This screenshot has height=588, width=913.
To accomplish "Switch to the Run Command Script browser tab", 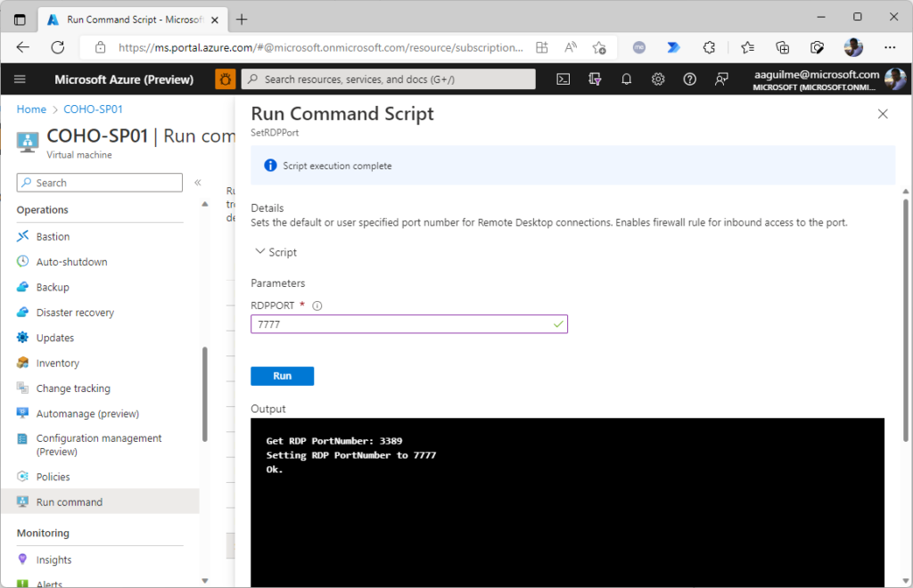I will [x=120, y=18].
